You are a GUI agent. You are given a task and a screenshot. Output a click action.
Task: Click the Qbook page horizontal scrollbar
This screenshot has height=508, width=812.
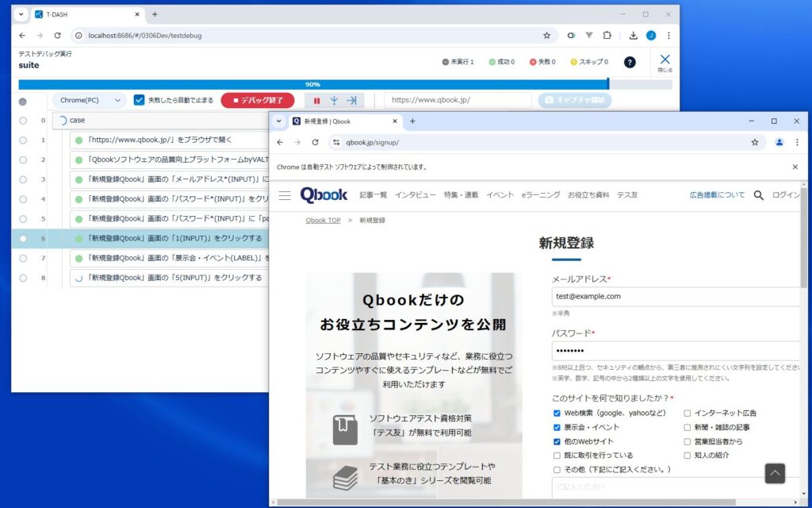(506, 502)
